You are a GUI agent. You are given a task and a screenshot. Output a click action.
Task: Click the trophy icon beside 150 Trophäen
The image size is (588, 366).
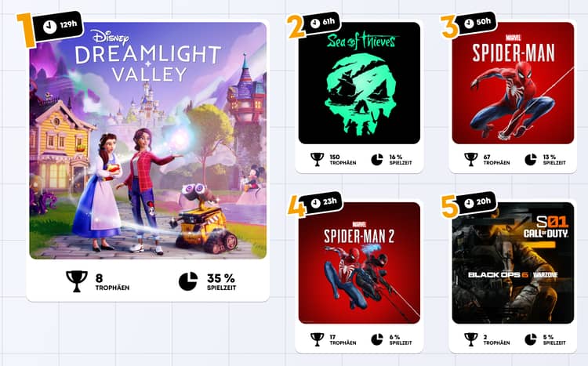(x=318, y=159)
